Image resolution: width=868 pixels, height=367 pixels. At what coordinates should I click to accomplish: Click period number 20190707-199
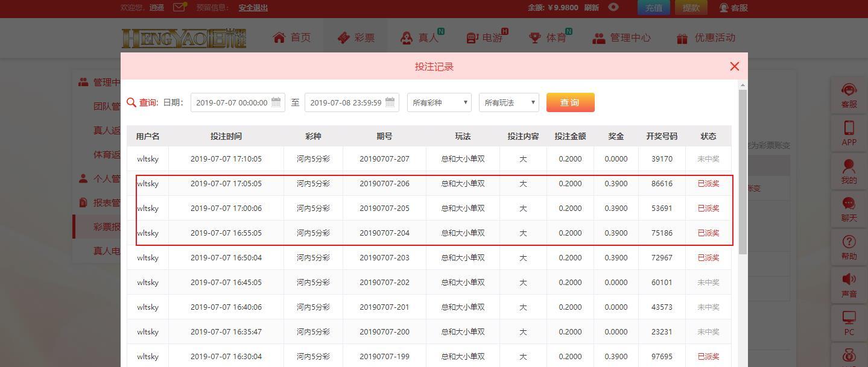[x=384, y=357]
